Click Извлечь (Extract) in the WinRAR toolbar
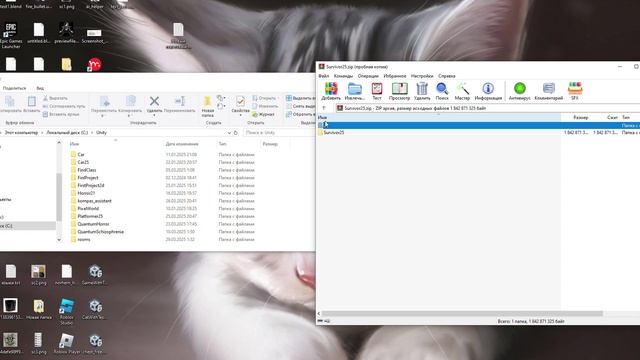The image size is (640, 360). pos(354,91)
